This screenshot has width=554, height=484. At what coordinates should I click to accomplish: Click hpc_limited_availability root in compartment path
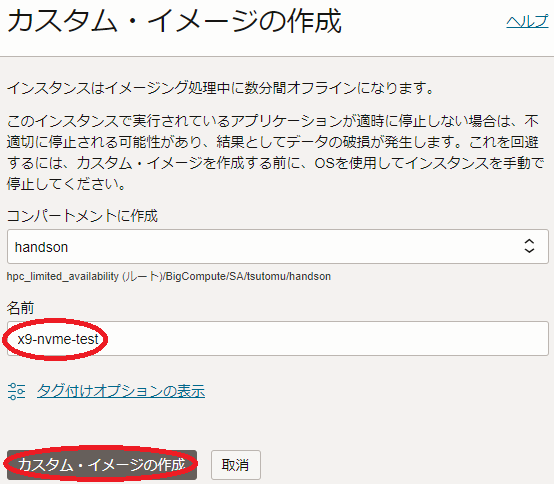[63, 276]
